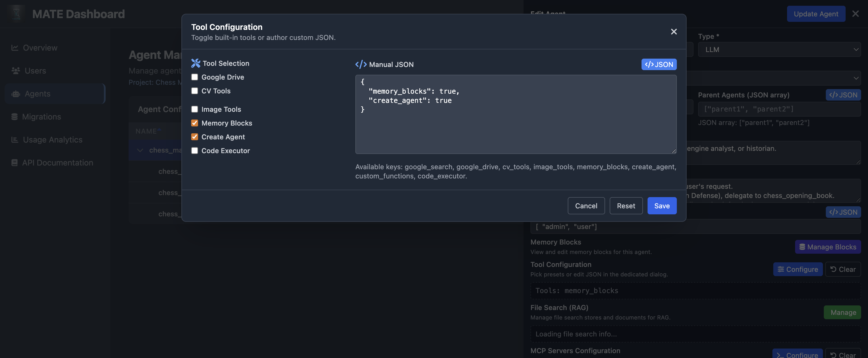Enable the Google Drive tool checkbox
The image size is (868, 358).
(x=194, y=77)
